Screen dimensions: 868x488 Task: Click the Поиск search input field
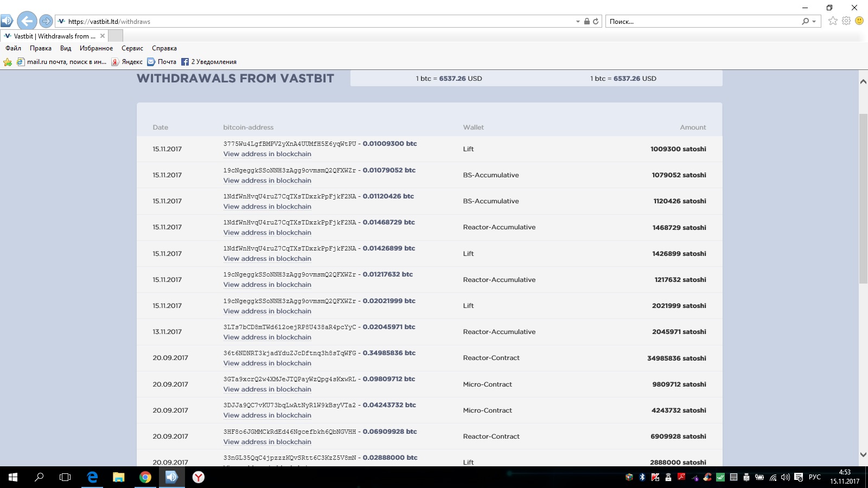(703, 22)
